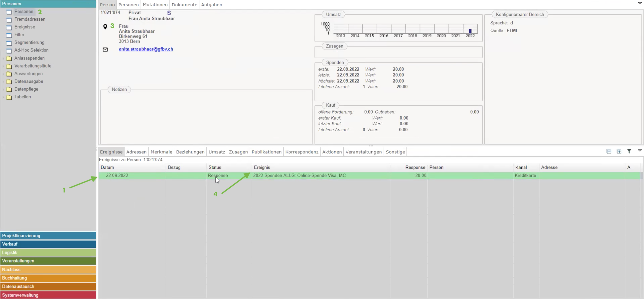
Task: Click the collapse-all icon in events toolbar
Action: click(x=609, y=152)
